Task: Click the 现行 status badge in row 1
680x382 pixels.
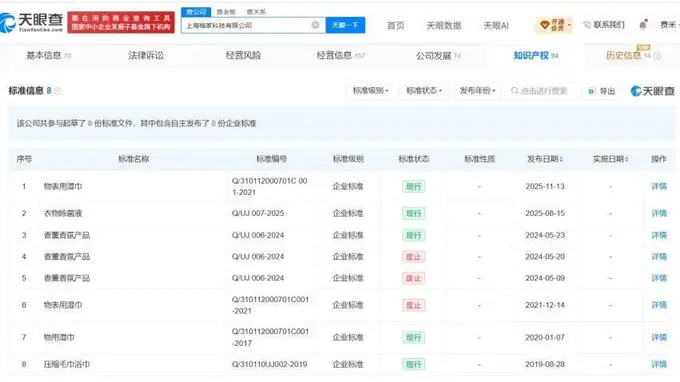Action: (x=413, y=186)
